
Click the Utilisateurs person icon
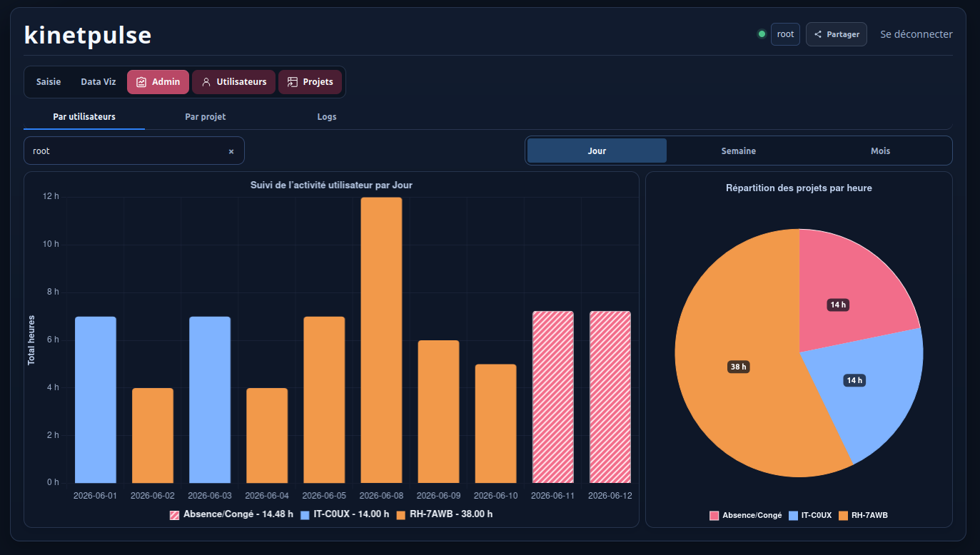[x=206, y=82]
